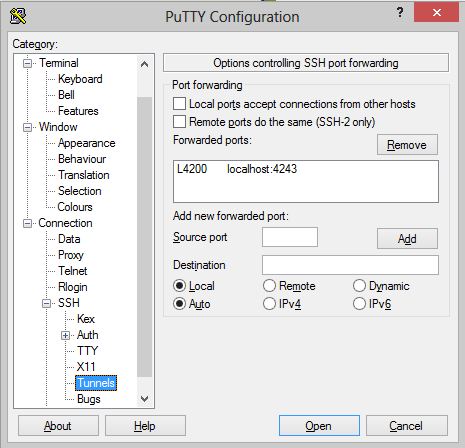The width and height of the screenshot is (465, 448).
Task: Choose the Auto protocol radio button
Action: pyautogui.click(x=179, y=304)
